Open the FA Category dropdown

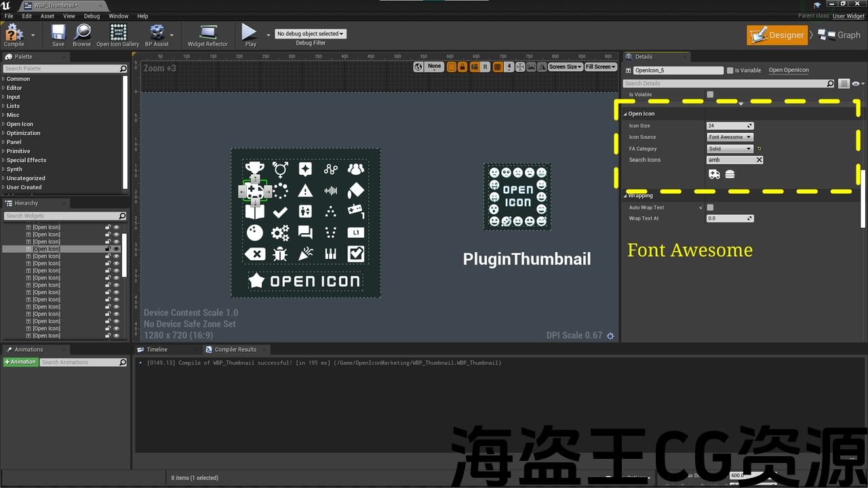tap(730, 148)
